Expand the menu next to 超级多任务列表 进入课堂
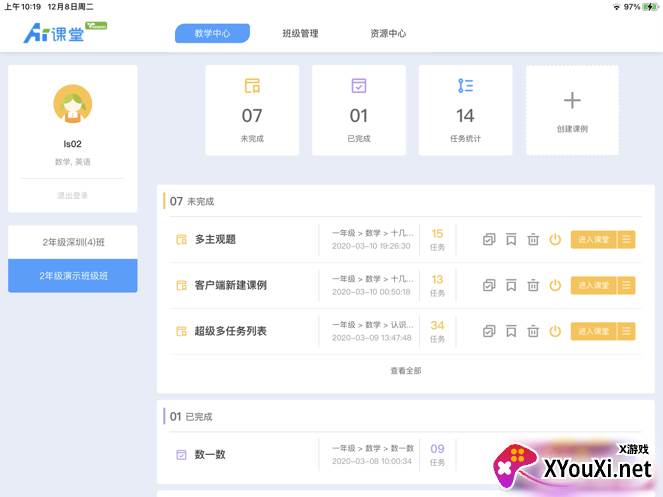This screenshot has width=663, height=497. [x=626, y=331]
